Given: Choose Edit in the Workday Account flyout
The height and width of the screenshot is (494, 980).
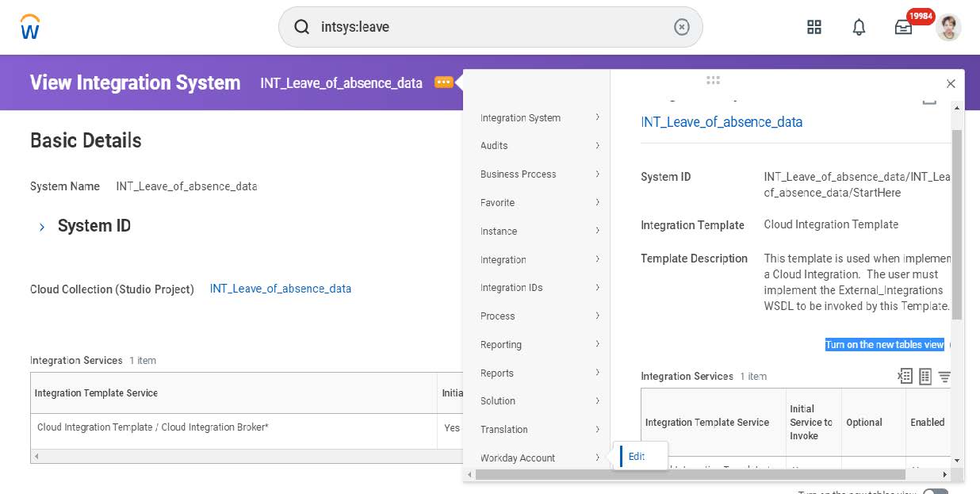Looking at the screenshot, I should coord(637,456).
